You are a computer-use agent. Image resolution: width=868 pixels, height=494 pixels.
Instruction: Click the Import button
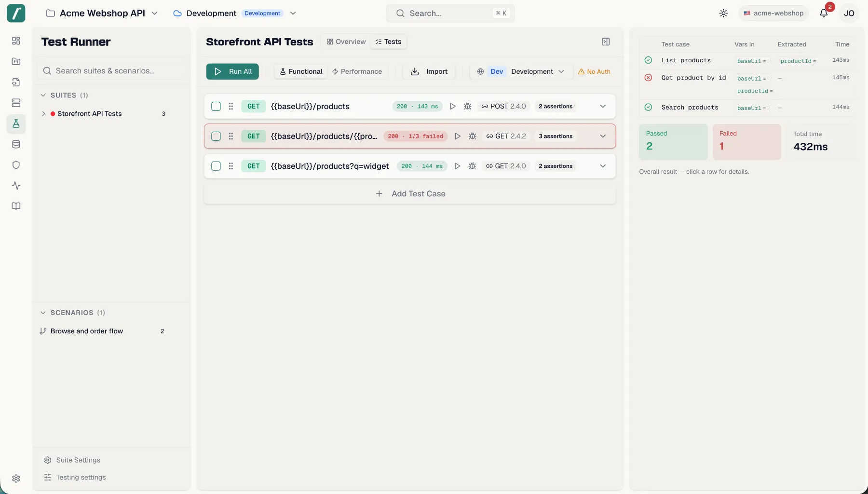[x=429, y=71]
